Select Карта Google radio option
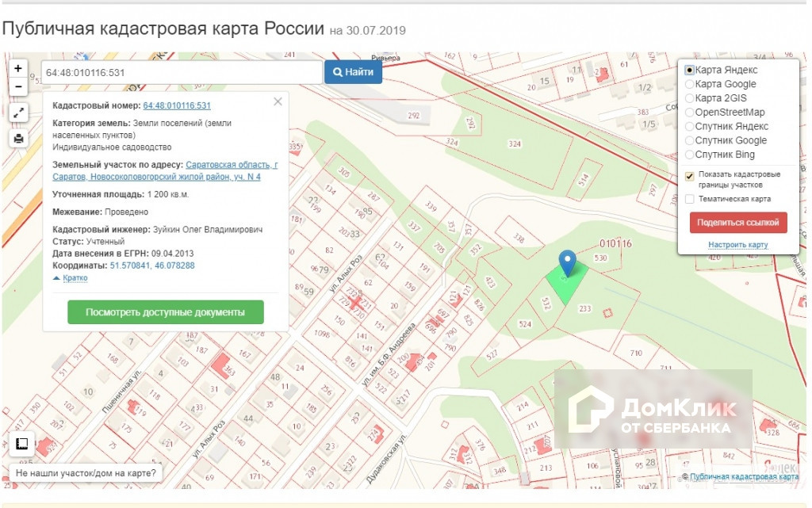 pyautogui.click(x=689, y=84)
